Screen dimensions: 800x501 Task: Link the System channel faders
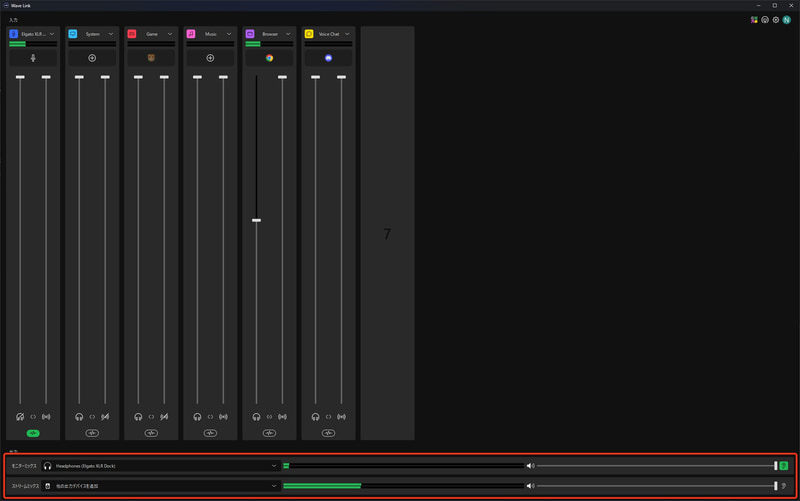[x=92, y=417]
